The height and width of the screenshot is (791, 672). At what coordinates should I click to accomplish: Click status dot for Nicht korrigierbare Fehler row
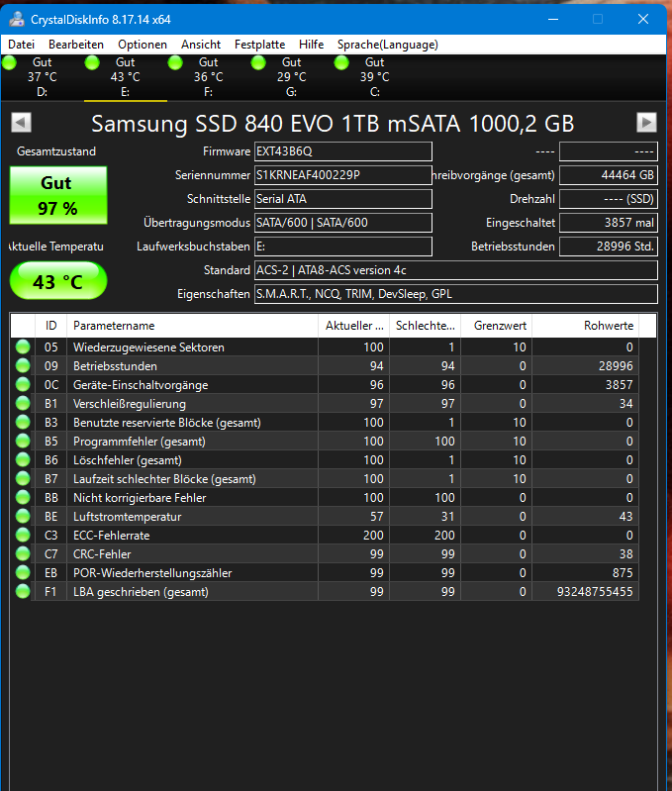click(x=23, y=497)
